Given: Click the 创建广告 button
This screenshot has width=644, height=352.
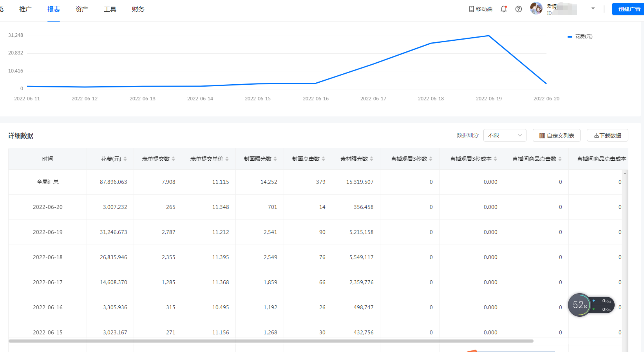Looking at the screenshot, I should point(629,9).
